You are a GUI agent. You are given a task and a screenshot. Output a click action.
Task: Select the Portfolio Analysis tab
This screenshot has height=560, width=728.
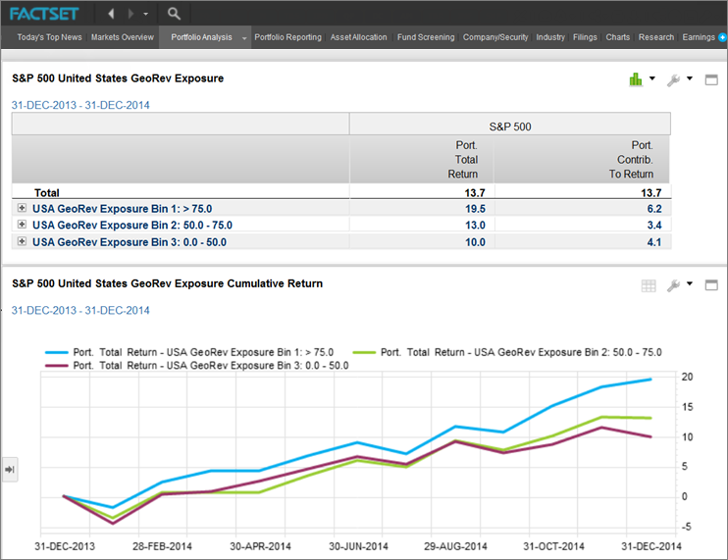(201, 37)
